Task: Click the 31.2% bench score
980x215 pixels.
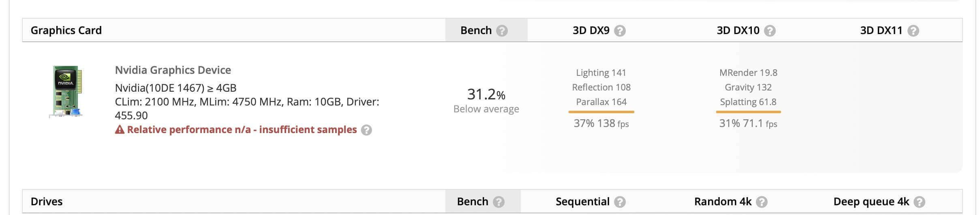Action: tap(486, 95)
